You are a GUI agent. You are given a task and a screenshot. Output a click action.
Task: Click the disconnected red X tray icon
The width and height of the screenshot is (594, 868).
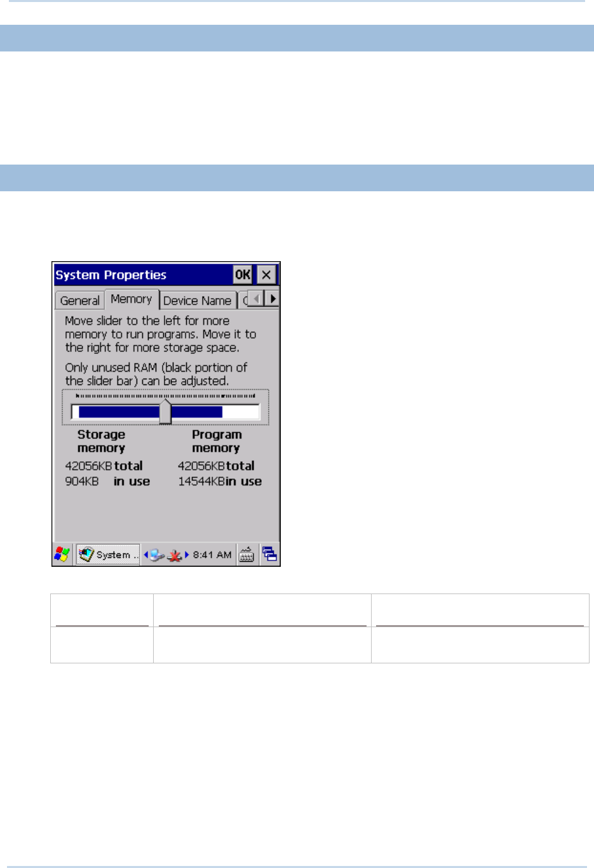pos(174,555)
